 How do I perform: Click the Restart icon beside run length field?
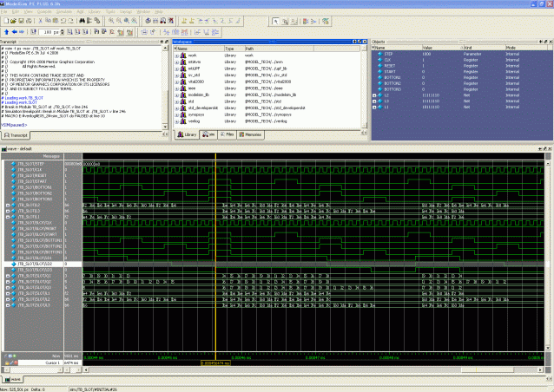coord(33,32)
